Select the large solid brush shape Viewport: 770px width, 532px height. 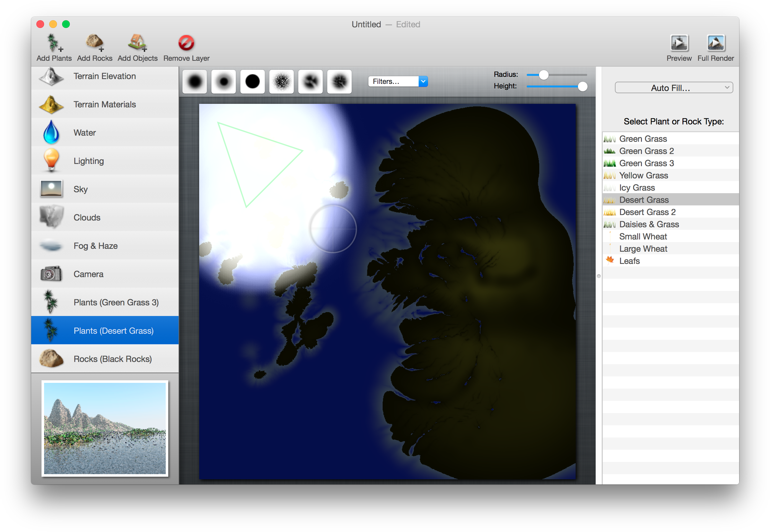pos(252,81)
